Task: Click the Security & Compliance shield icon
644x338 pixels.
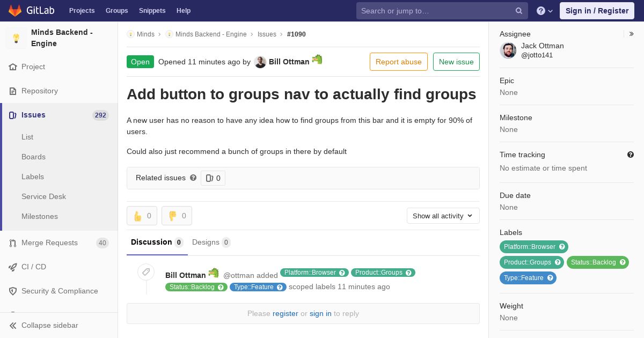Action: pos(13,291)
